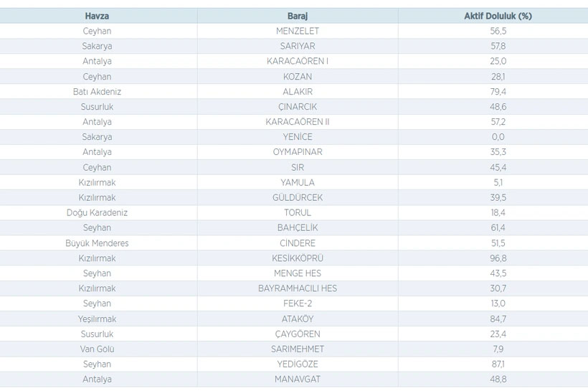This screenshot has height=391, width=588.
Task: Click the Büyük Menderes basin cell
Action: click(97, 243)
